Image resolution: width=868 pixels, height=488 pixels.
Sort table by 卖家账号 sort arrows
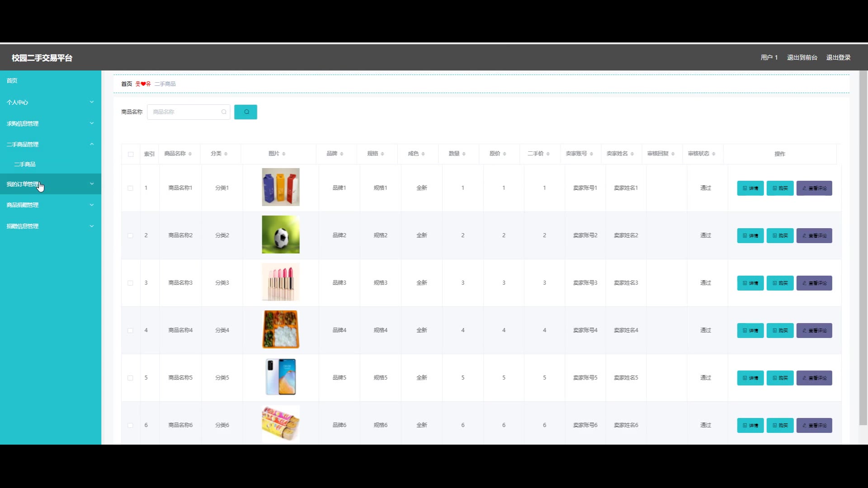[x=591, y=154]
